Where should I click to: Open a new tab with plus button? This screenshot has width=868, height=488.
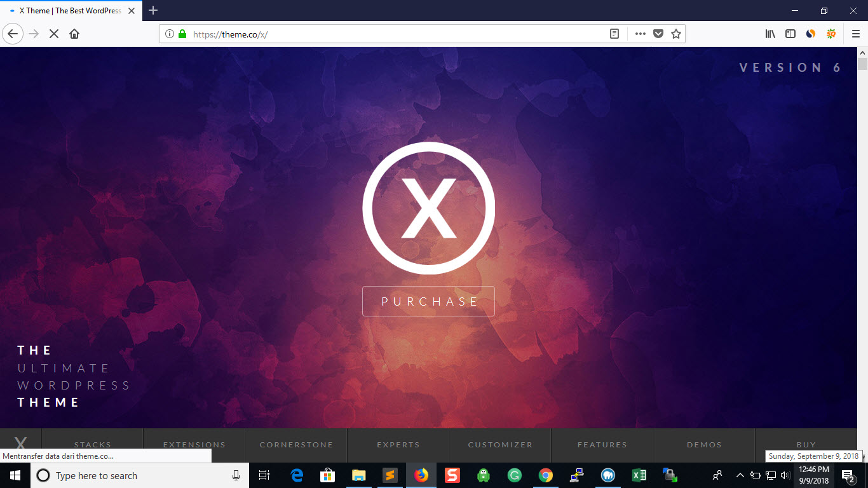[x=153, y=10]
